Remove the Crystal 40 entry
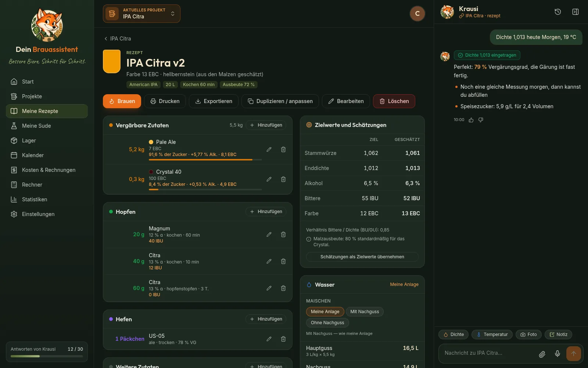Screen dimensions: 588x368 click(283, 179)
